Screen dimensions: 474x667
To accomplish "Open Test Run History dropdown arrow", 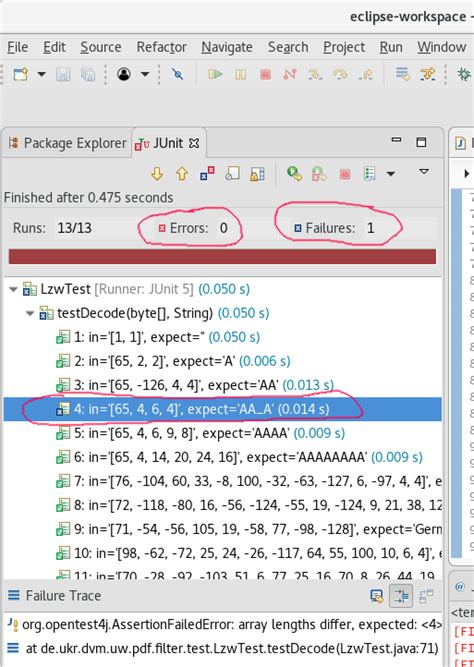I will click(x=391, y=174).
